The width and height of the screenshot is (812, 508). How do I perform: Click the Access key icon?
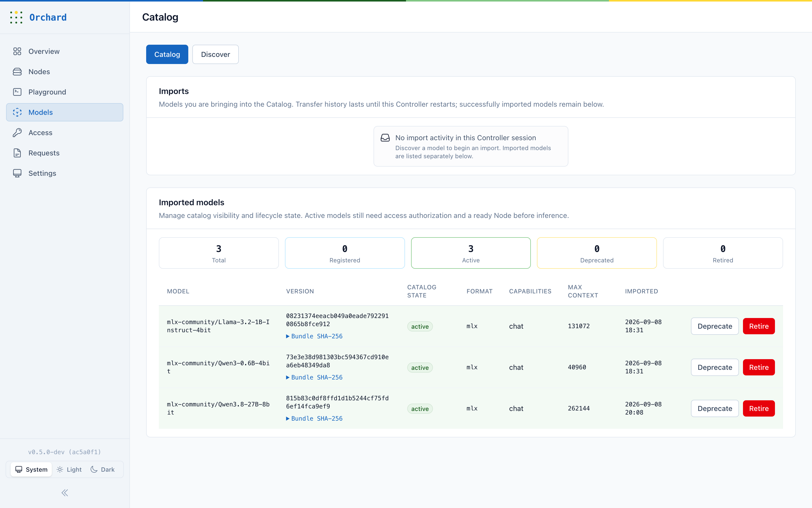pyautogui.click(x=17, y=133)
